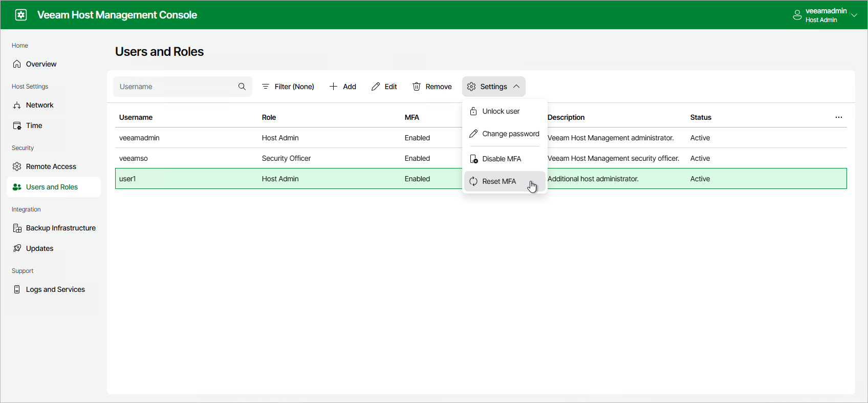Click the search magnifier icon

(242, 87)
